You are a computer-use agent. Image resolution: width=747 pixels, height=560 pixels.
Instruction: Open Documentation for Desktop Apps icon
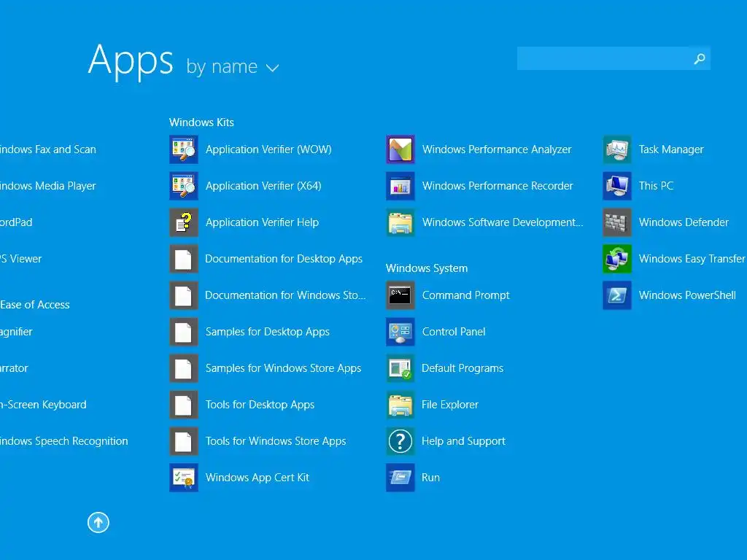pyautogui.click(x=183, y=259)
